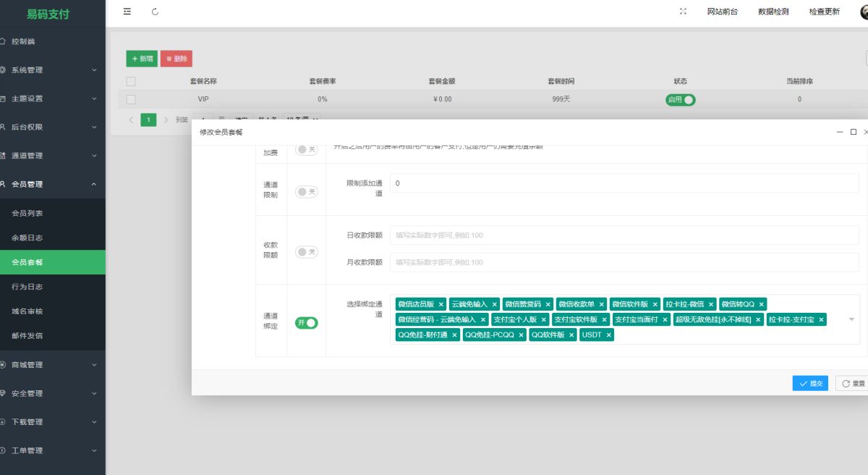Expand 下载管理 sidebar menu
This screenshot has height=475, width=868.
point(52,421)
